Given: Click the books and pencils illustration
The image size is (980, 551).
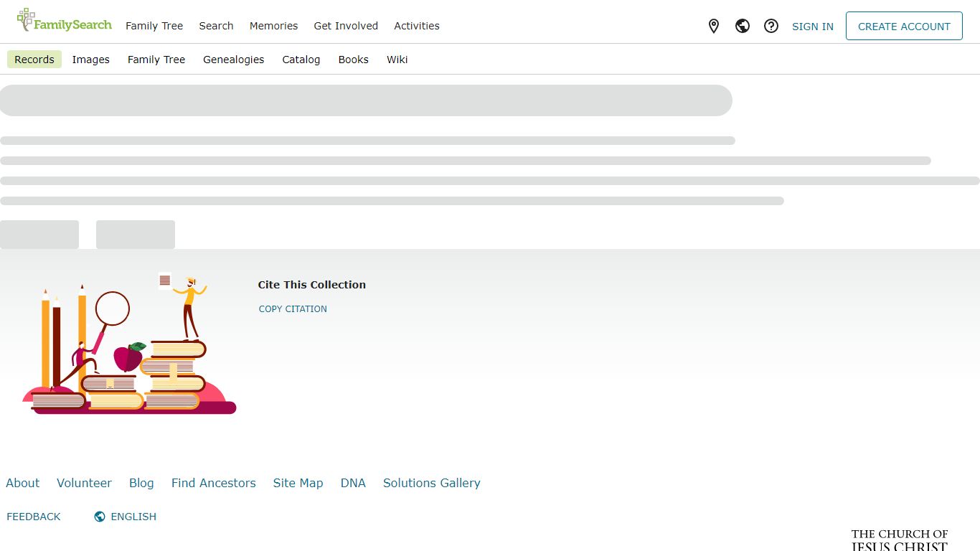Looking at the screenshot, I should point(129,343).
